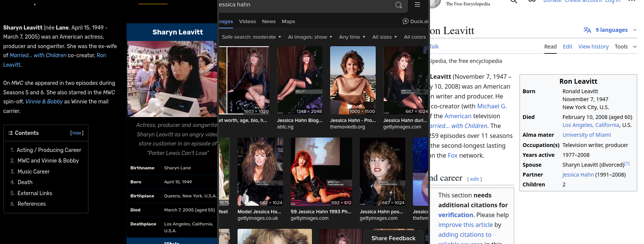The height and width of the screenshot is (244, 644).
Task: Jump to MWC and Vinnie & Bobby section
Action: pyautogui.click(x=48, y=161)
